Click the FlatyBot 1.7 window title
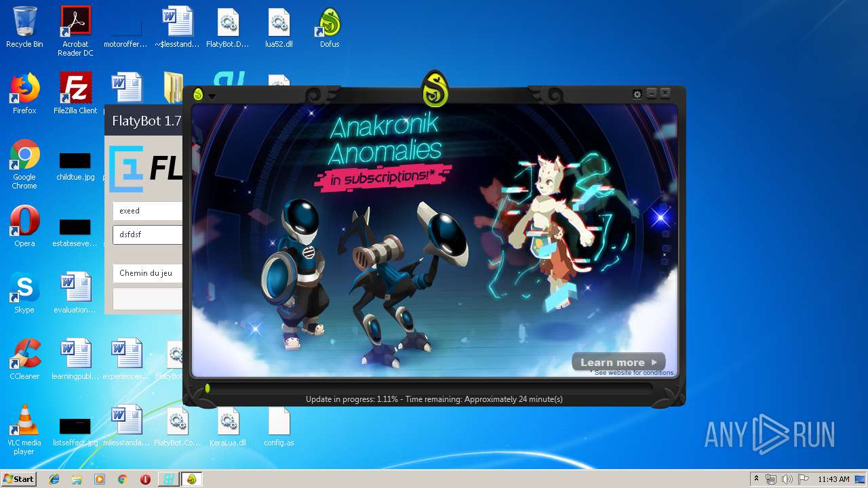 click(146, 121)
